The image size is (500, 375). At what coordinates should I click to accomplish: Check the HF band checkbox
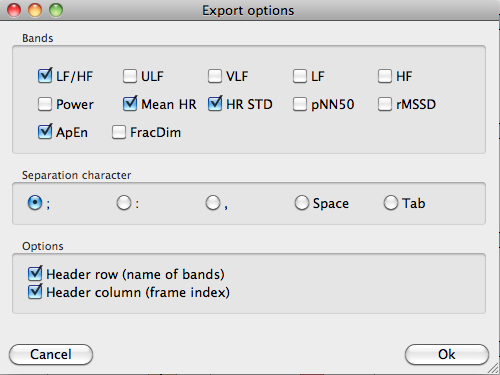pyautogui.click(x=385, y=76)
